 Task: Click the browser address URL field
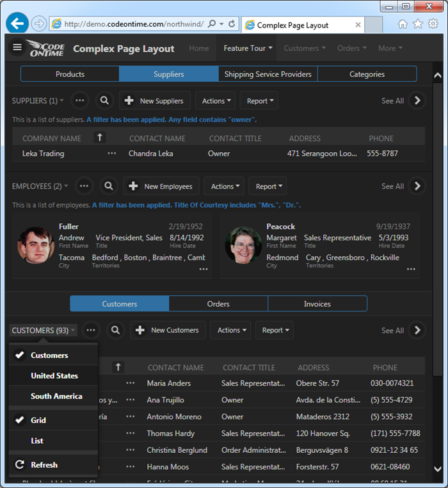coord(134,24)
